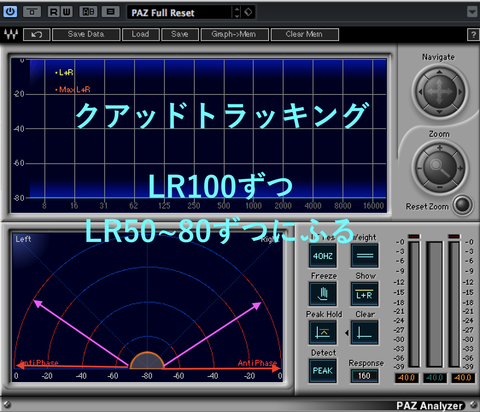Click the Max L+R legend label

75,89
